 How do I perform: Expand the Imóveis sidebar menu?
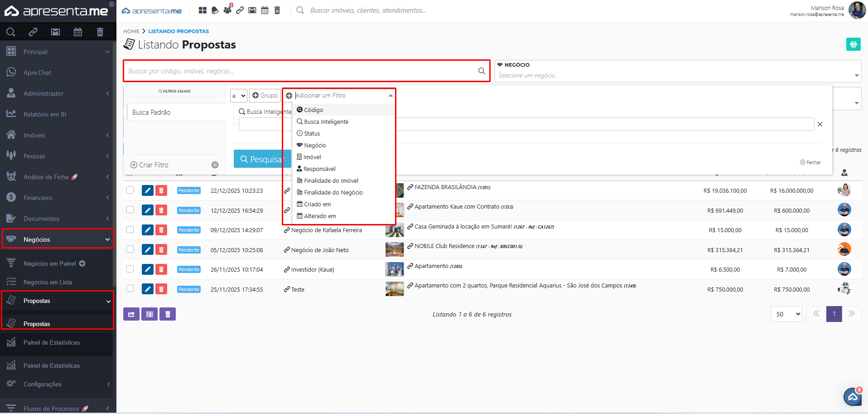coord(58,135)
